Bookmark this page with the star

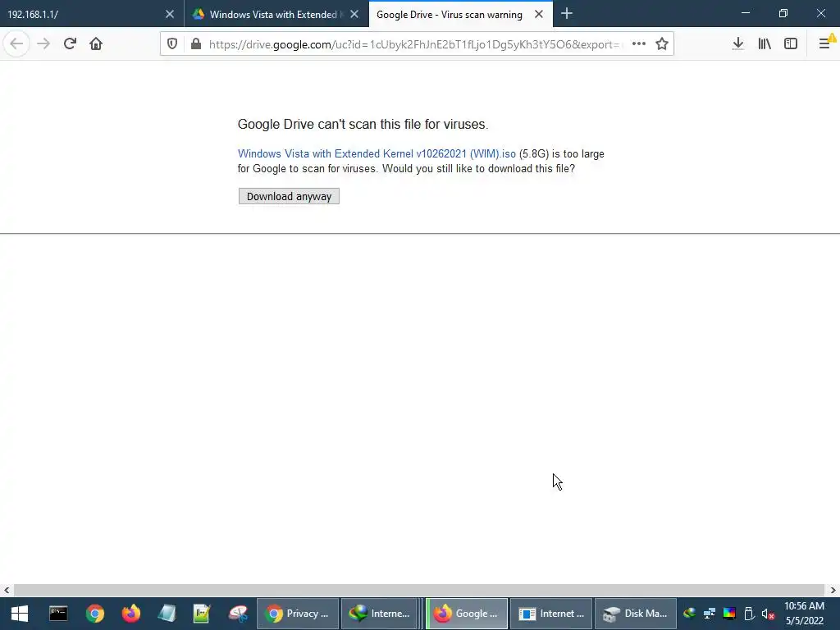click(662, 44)
